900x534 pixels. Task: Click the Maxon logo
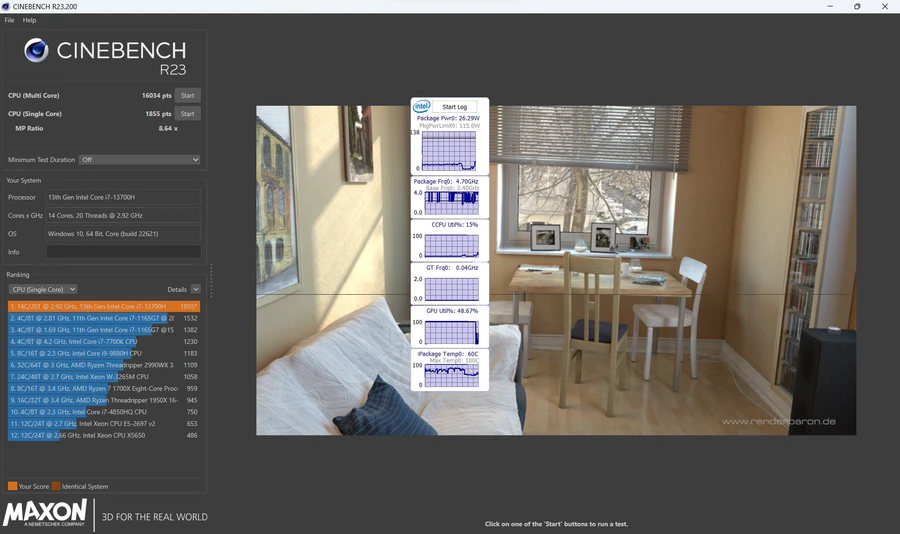[45, 513]
